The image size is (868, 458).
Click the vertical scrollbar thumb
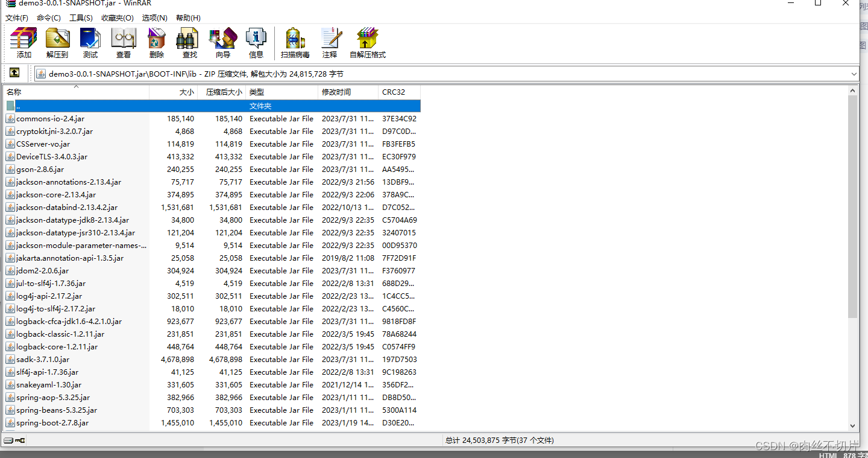coord(853,206)
